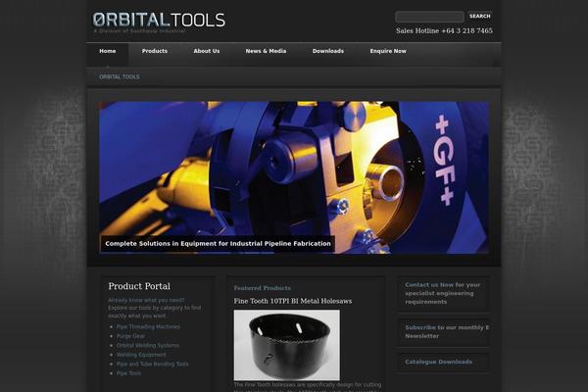The height and width of the screenshot is (392, 588).
Task: Open the Pipe Tools category link
Action: pos(128,373)
